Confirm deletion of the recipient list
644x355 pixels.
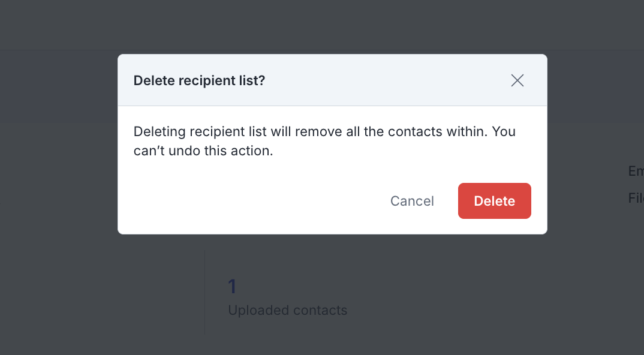tap(494, 201)
